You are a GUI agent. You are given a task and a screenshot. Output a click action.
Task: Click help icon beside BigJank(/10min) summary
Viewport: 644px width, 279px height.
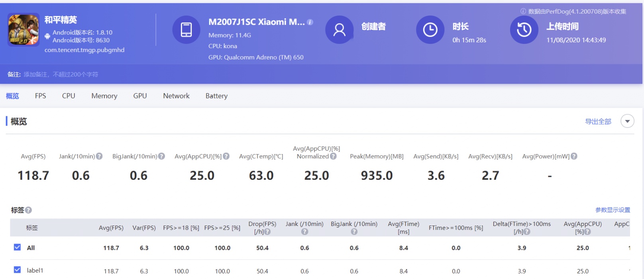pos(161,156)
